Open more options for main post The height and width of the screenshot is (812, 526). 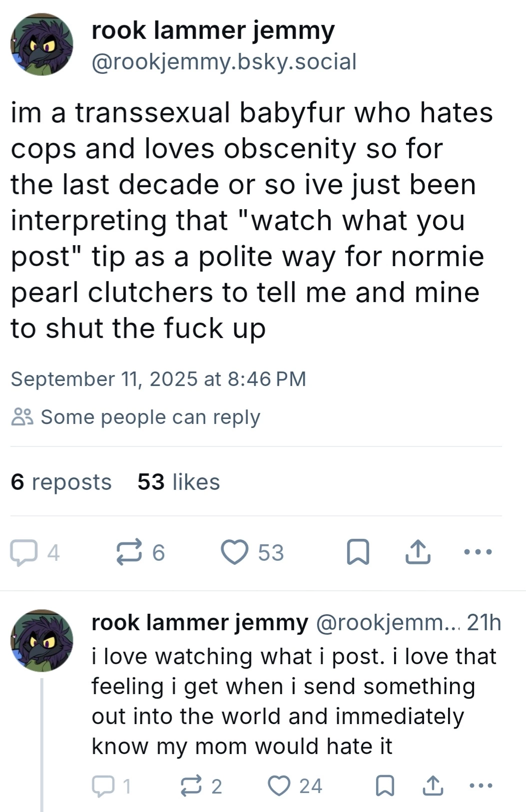(x=478, y=552)
